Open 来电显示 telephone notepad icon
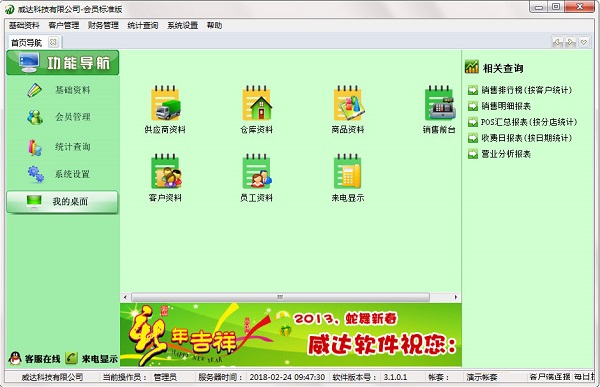 click(x=347, y=171)
